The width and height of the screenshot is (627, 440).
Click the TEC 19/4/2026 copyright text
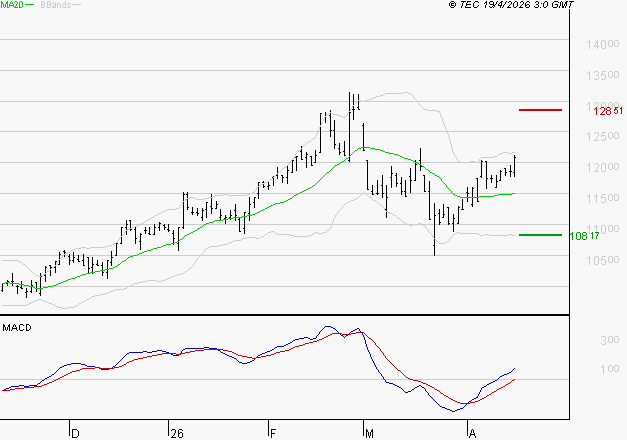511,5
